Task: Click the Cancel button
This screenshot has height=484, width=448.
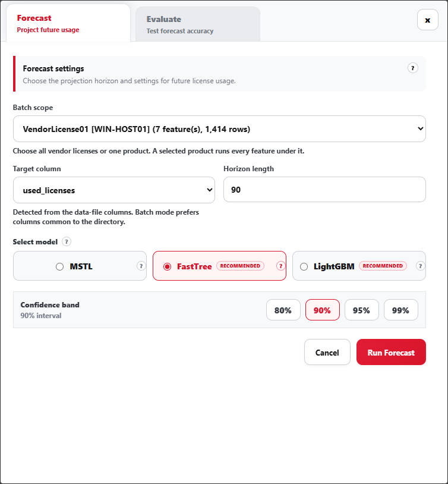Action: (x=327, y=352)
